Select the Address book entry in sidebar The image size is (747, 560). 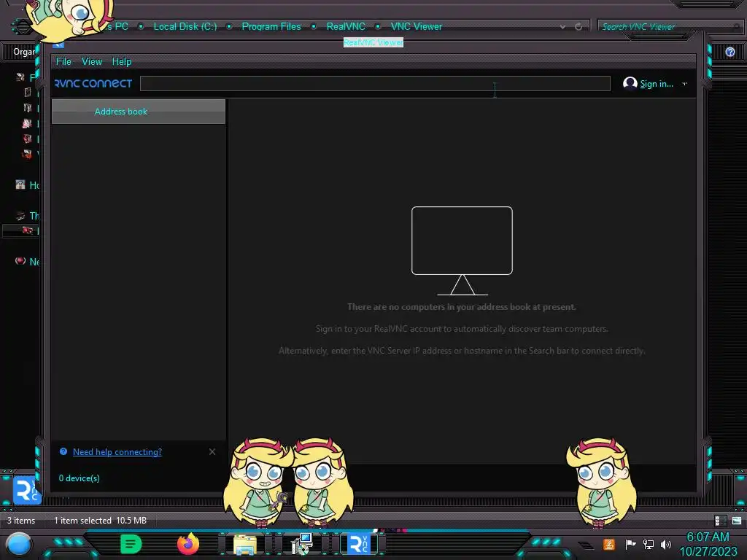[x=138, y=112]
